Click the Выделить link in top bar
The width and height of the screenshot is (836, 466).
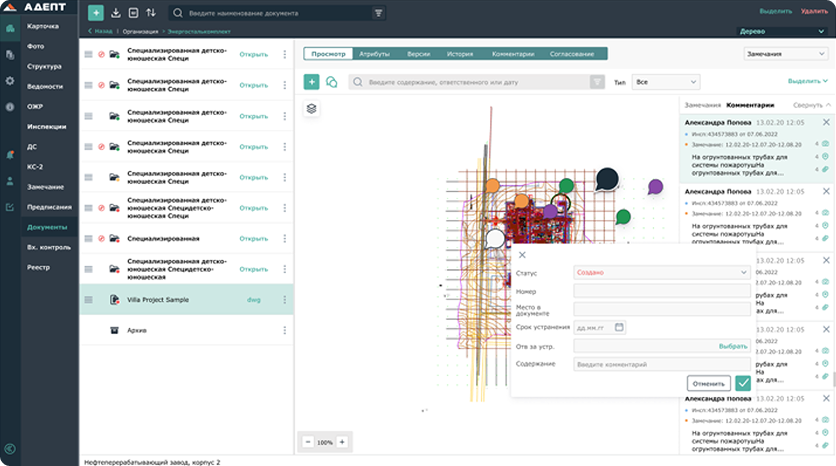[x=776, y=11]
